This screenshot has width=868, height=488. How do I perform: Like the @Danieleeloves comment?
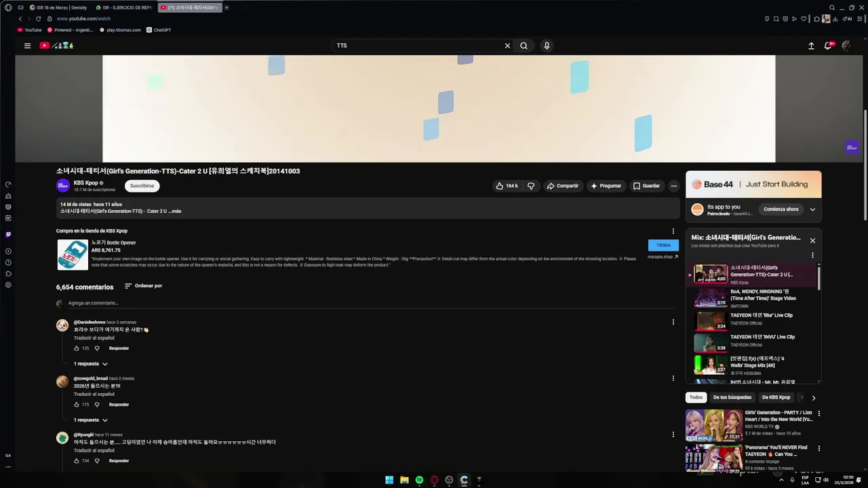pyautogui.click(x=77, y=348)
